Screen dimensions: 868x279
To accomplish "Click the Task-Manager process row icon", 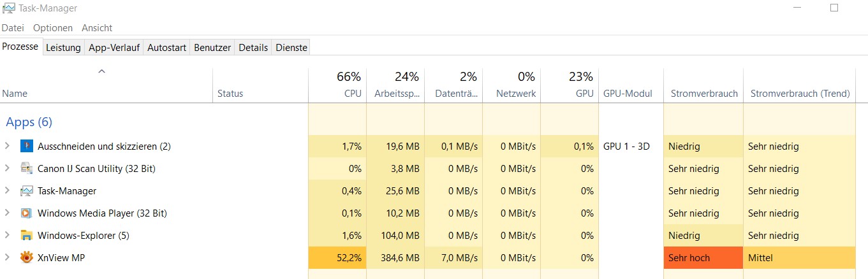I will pyautogui.click(x=26, y=191).
